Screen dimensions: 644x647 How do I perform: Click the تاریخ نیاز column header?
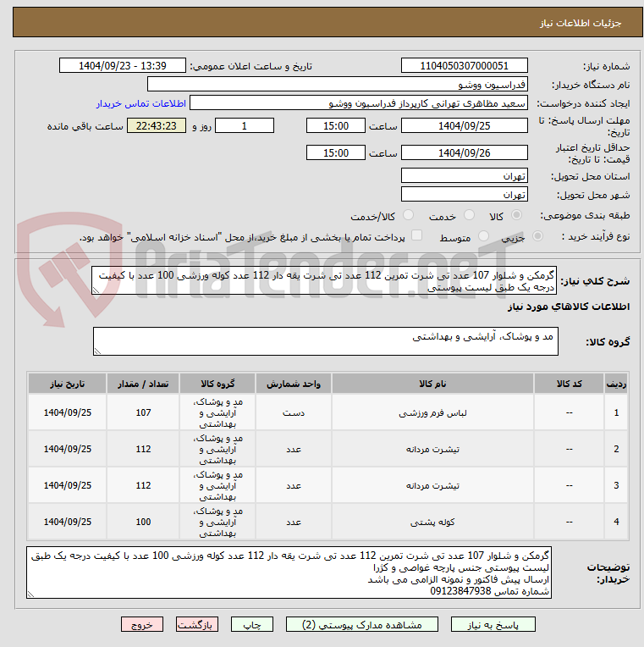[x=67, y=384]
